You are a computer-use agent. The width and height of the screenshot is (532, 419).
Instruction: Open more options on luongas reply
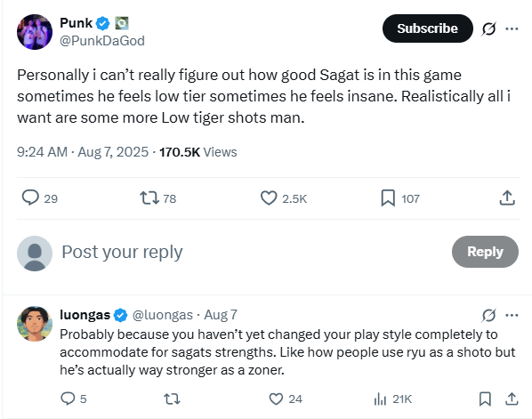(x=512, y=315)
